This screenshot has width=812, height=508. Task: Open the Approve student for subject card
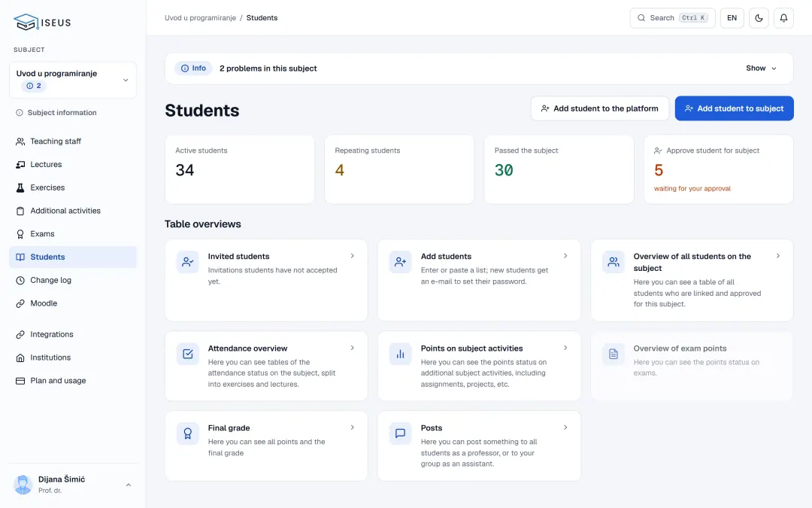tap(718, 169)
